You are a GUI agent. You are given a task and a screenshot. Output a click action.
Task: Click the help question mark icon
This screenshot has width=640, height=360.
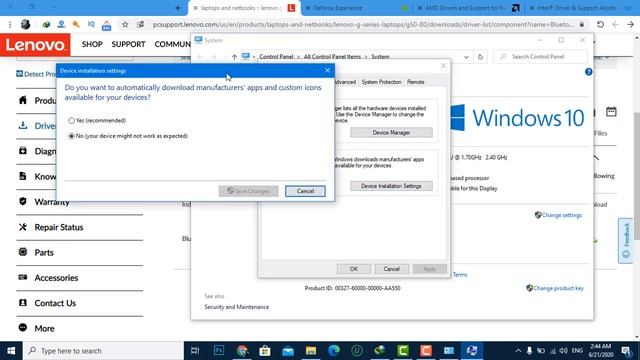coord(588,72)
